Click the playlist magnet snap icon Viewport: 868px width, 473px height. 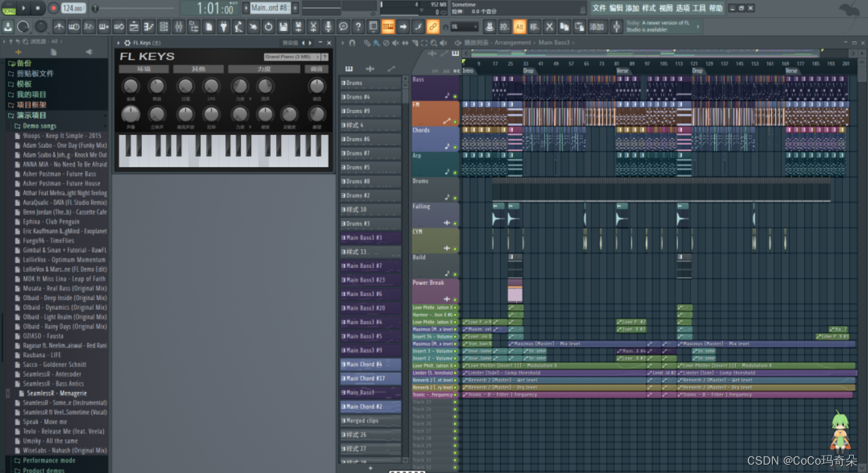coord(352,43)
